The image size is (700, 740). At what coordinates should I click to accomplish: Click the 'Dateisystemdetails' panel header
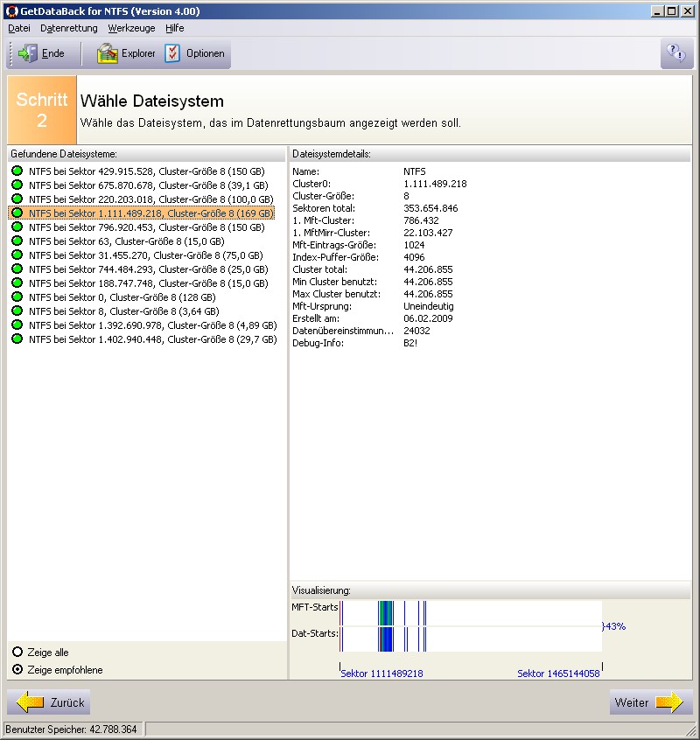(x=490, y=154)
